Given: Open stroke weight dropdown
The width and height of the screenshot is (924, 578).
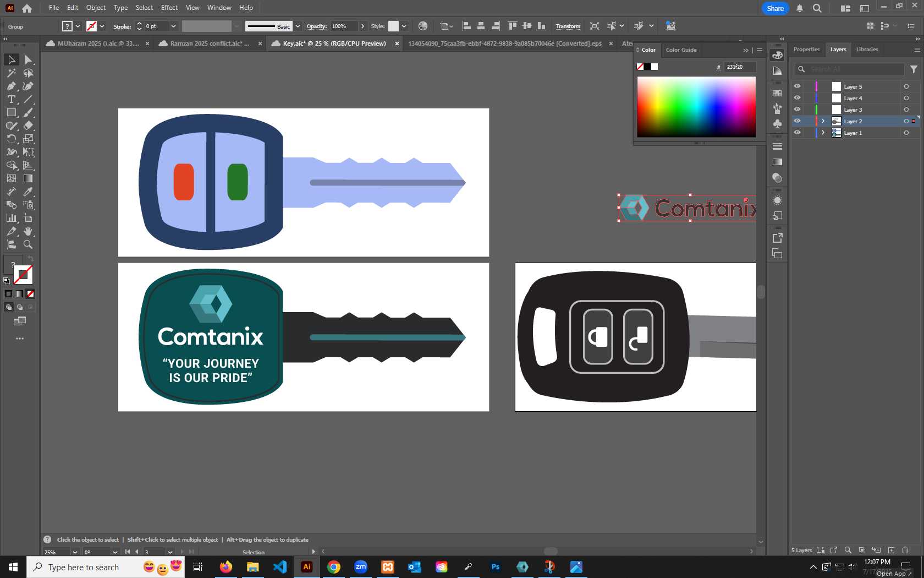Looking at the screenshot, I should click(x=173, y=26).
